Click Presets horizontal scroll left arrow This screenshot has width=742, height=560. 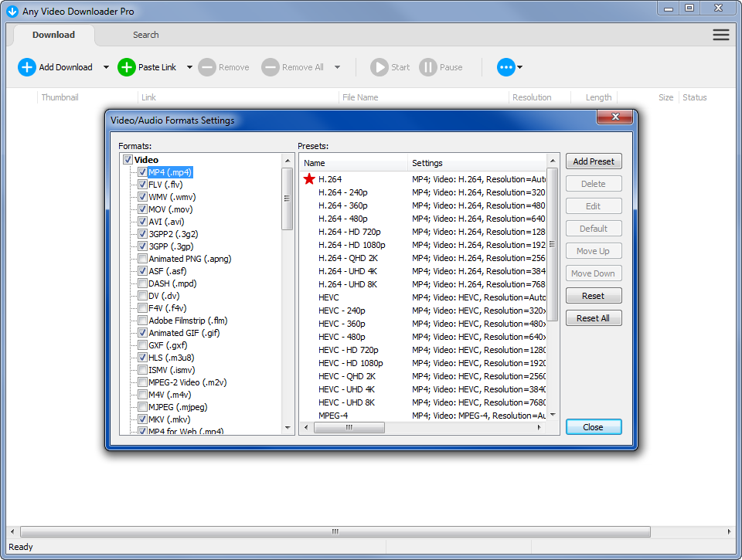coord(306,428)
